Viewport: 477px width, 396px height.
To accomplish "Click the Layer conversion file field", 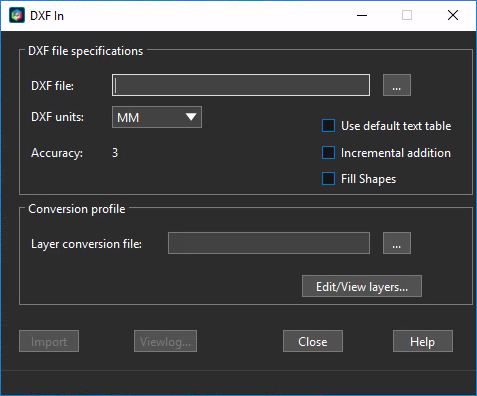I will (x=269, y=243).
